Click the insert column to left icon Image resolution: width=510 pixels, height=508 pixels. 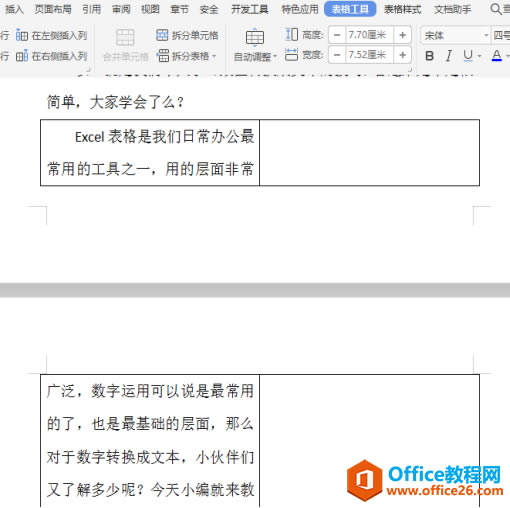click(22, 35)
